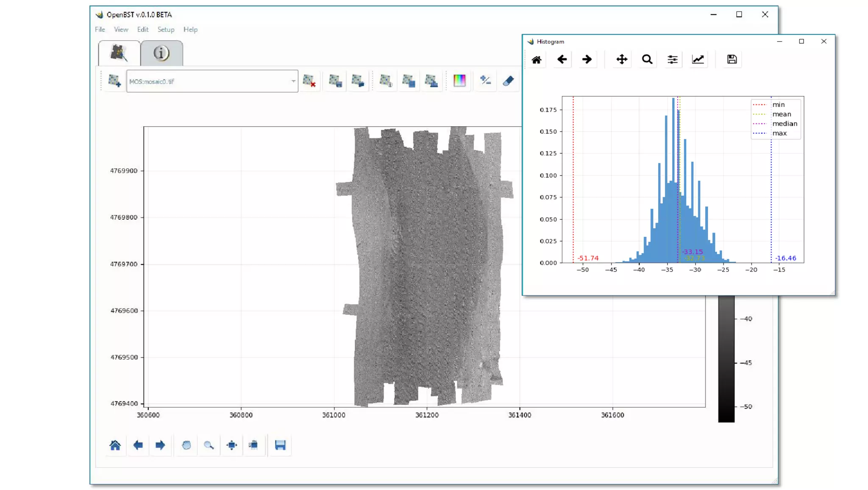
Task: Click the remove layer icon with red X
Action: (x=309, y=81)
